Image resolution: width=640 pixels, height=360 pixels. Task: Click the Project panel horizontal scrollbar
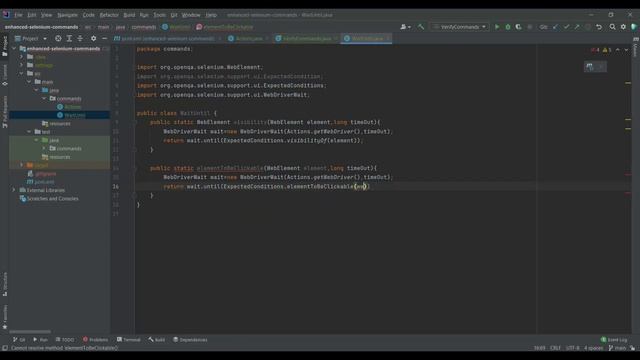click(x=30, y=332)
